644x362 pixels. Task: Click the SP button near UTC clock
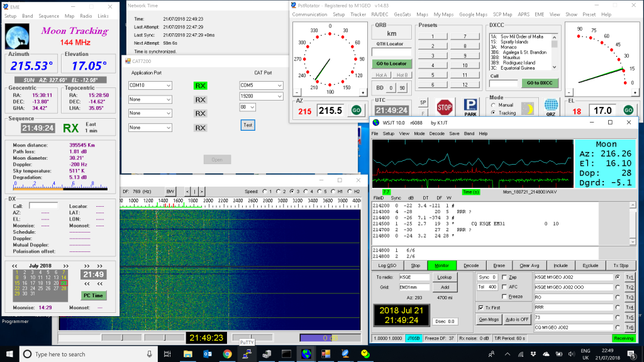tap(423, 102)
